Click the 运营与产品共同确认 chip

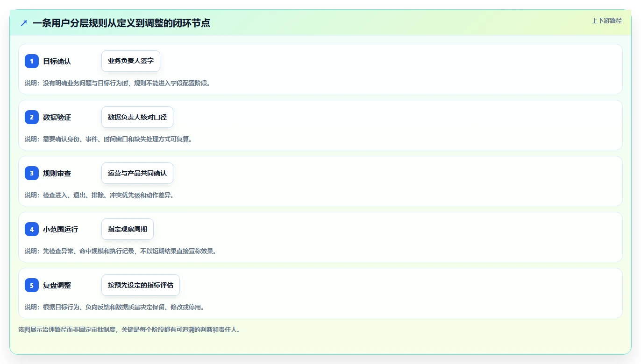(137, 173)
